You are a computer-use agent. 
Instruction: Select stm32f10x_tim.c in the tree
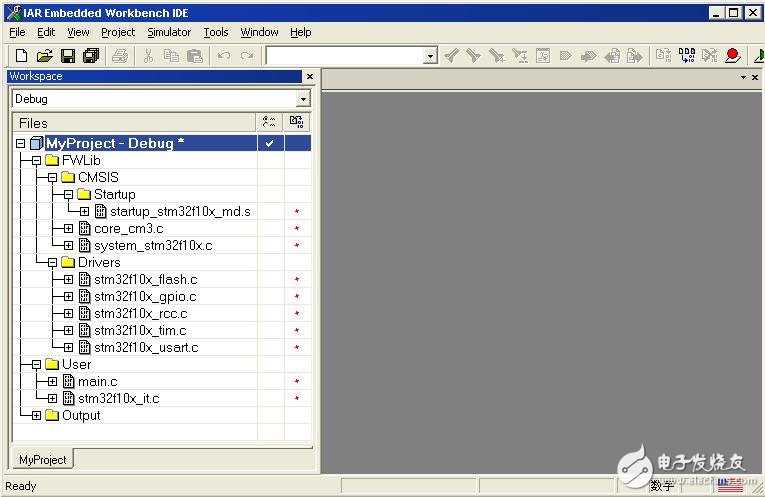[x=141, y=330]
